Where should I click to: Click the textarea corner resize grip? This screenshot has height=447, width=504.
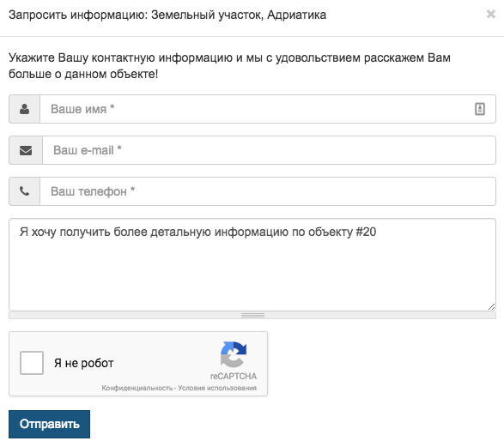coord(491,306)
